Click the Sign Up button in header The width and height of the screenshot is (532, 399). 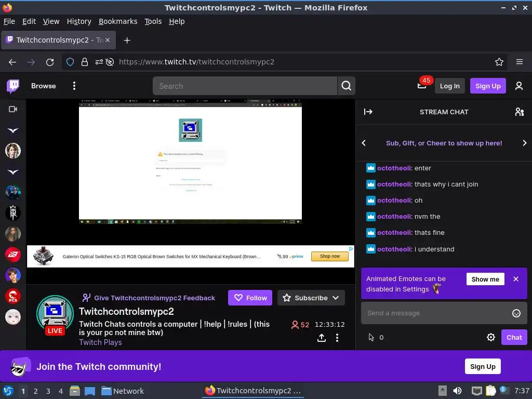point(487,86)
